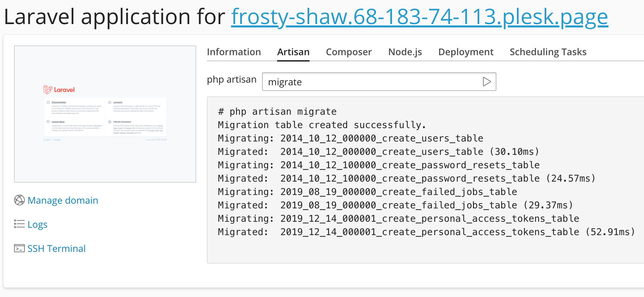Switch to the Composer tab
This screenshot has height=297, width=644.
coord(349,52)
